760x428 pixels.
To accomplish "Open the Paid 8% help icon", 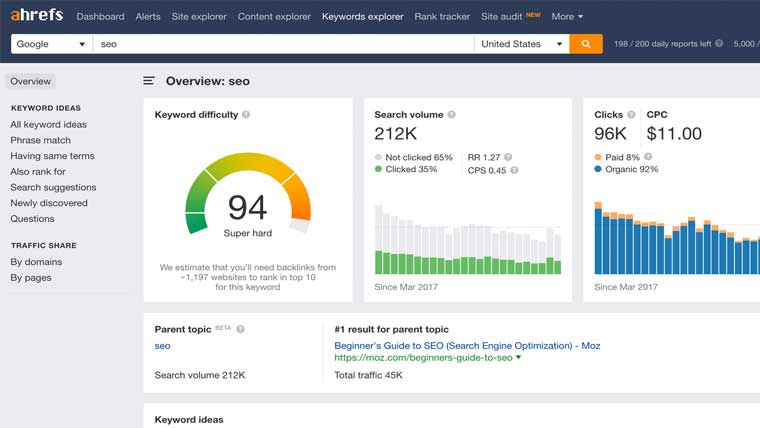I will (648, 157).
